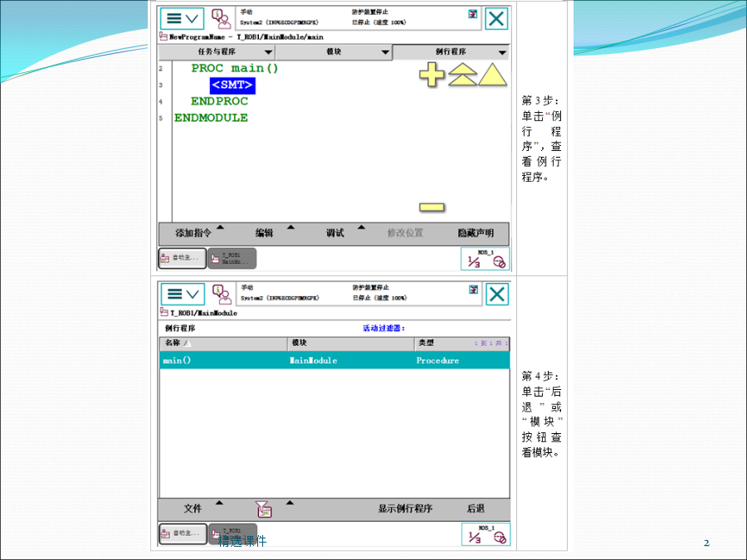This screenshot has height=560, width=747.
Task: Click the Type column header (类型)
Action: click(x=461, y=343)
